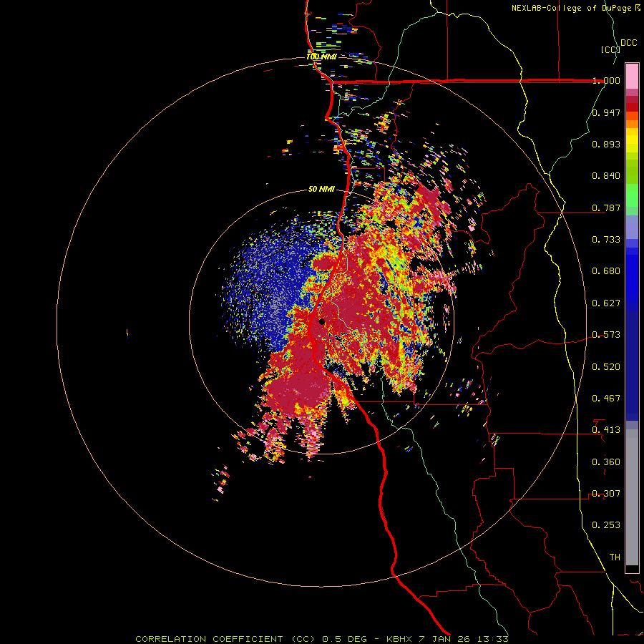The height and width of the screenshot is (644, 644).
Task: Select the 0.680 scale value
Action: click(x=606, y=271)
